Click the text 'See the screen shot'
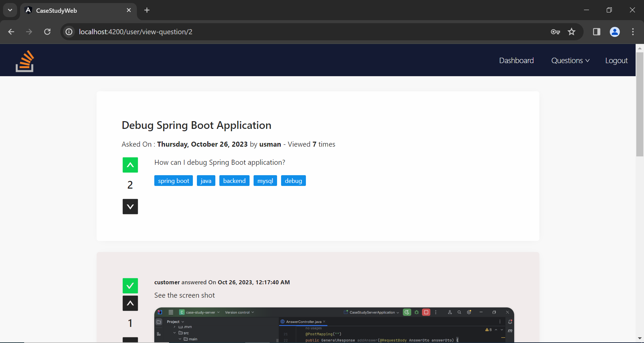This screenshot has height=343, width=644. pyautogui.click(x=184, y=295)
